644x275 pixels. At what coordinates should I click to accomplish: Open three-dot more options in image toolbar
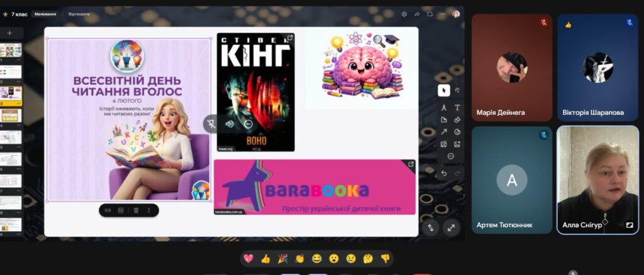[149, 210]
